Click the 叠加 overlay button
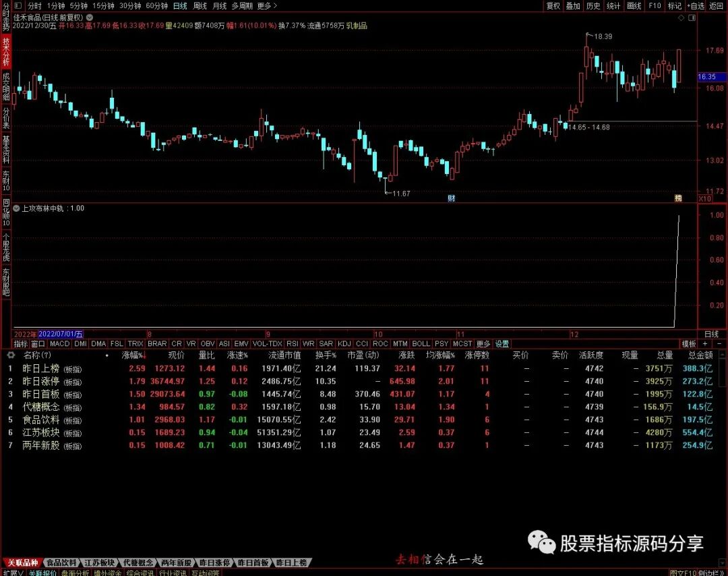 click(573, 5)
